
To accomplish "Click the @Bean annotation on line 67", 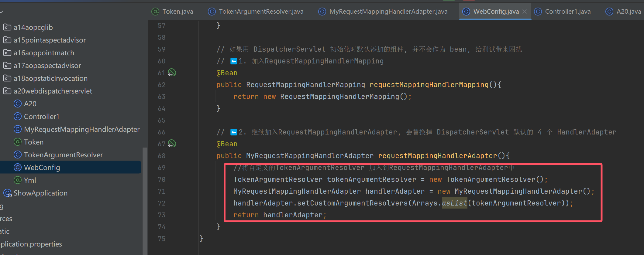I will [x=227, y=144].
